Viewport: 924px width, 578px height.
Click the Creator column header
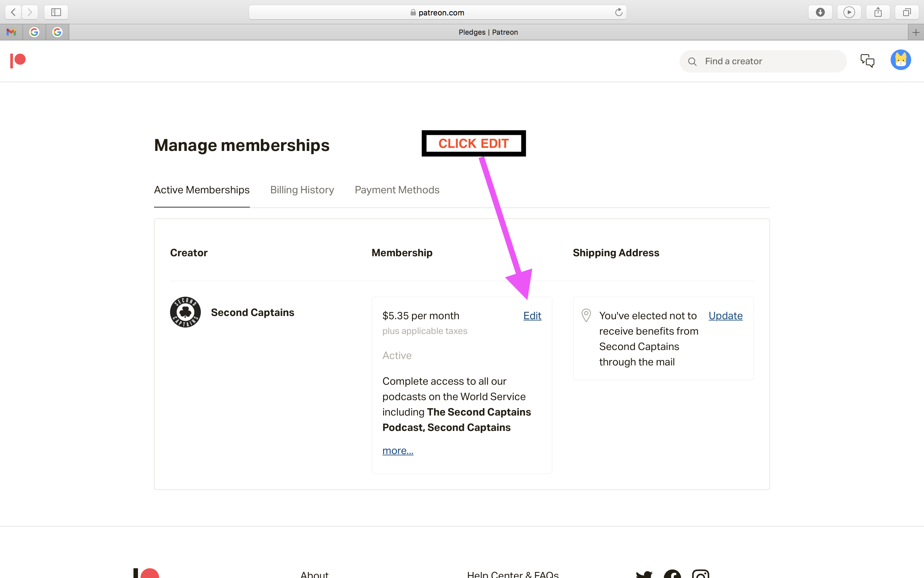(189, 253)
